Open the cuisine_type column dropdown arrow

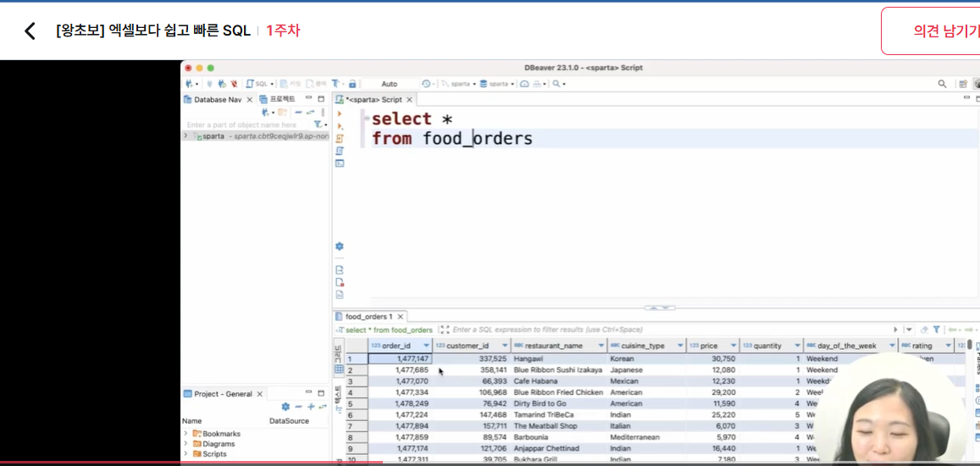coord(680,346)
